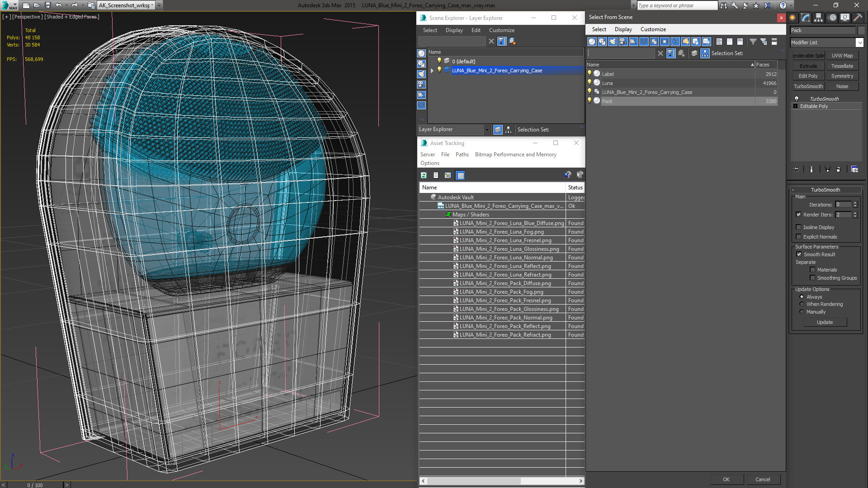This screenshot has height=488, width=868.
Task: Click Refresh icon in Asset Tracking toolbar
Action: click(424, 175)
